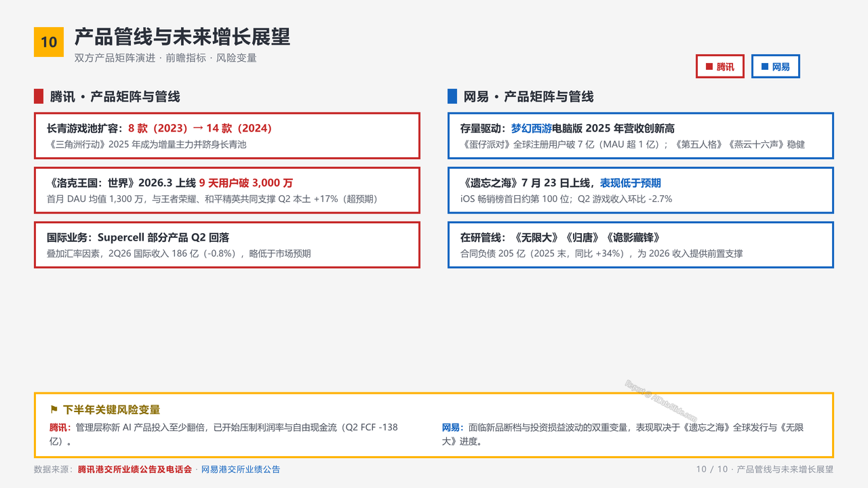868x488 pixels.
Task: Click the line iOS 畅销榜首日约第 100 位
Action: 566,199
